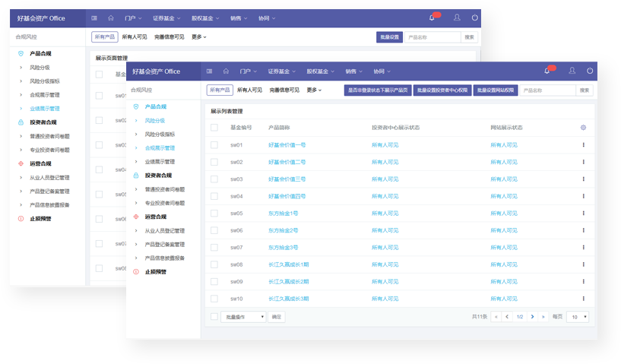Click the 产品名称 search field in front window
The image size is (621, 364).
(x=547, y=90)
